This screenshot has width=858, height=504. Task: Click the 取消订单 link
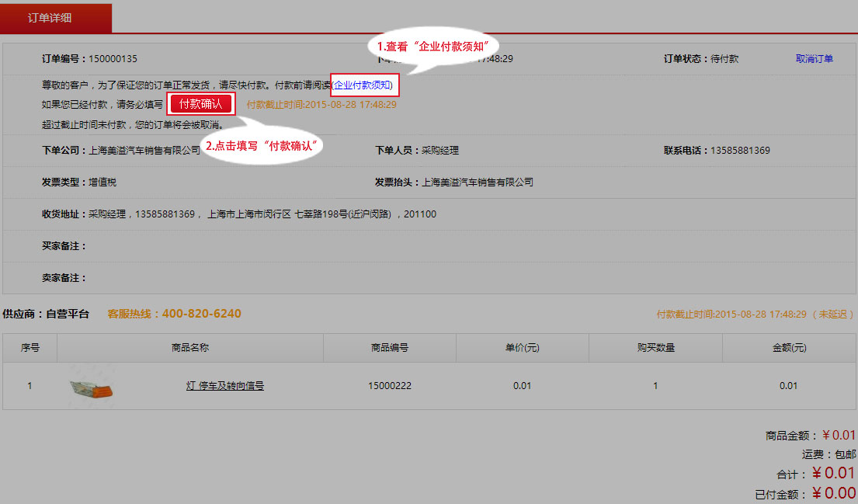[x=814, y=59]
